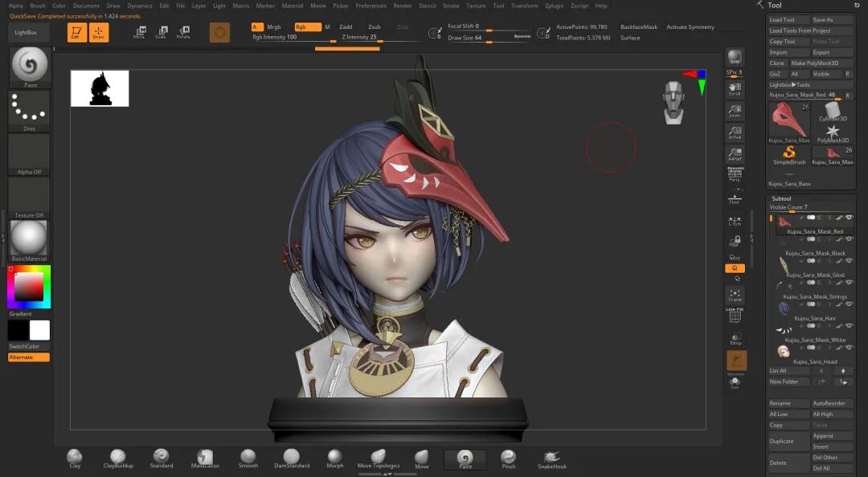The height and width of the screenshot is (477, 868).
Task: Select the SnakeHook brush
Action: pos(552,459)
